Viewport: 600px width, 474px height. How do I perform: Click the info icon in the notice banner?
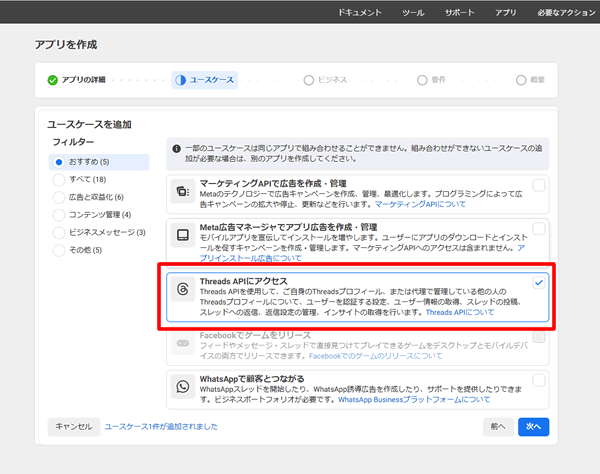pos(176,145)
